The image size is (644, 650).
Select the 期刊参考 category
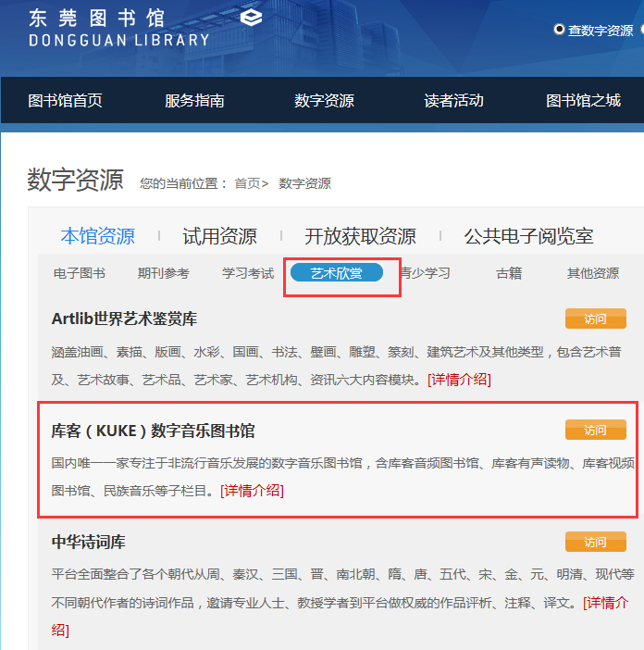tap(164, 273)
